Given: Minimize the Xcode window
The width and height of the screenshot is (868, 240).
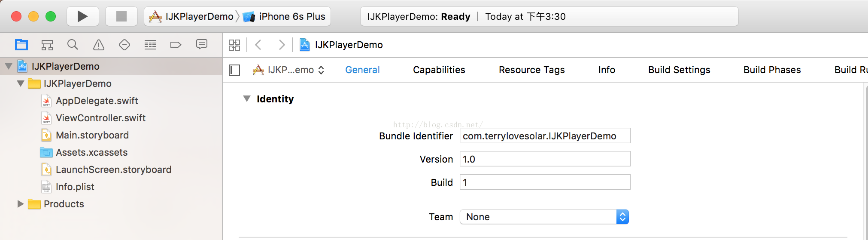Looking at the screenshot, I should [x=33, y=16].
